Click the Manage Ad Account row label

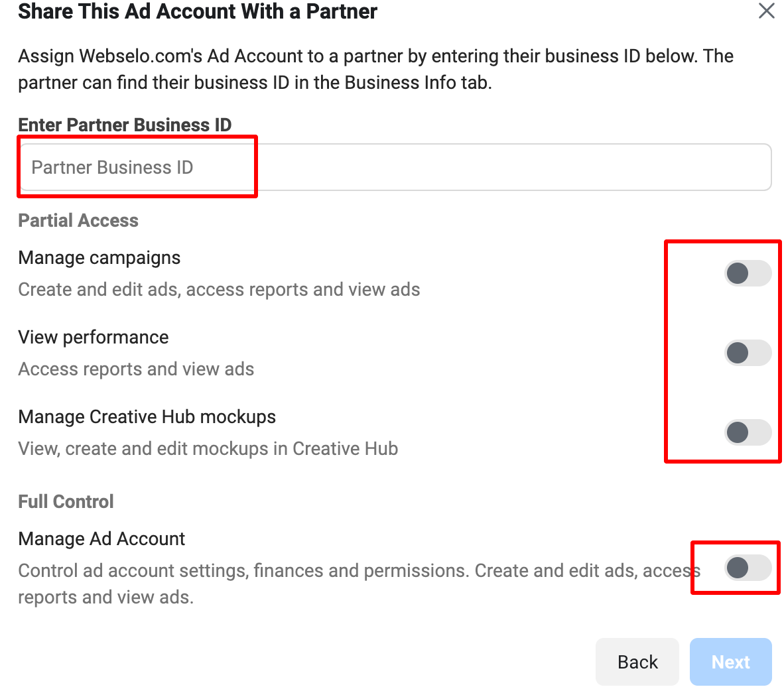[101, 538]
